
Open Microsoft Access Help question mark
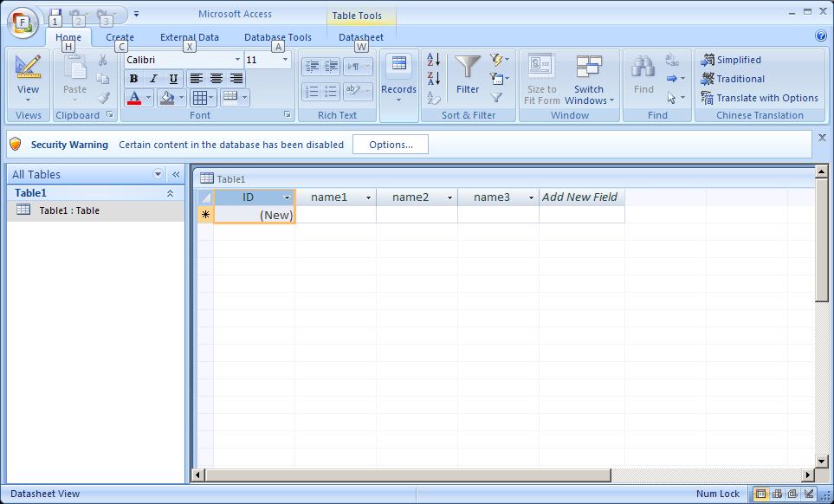tap(820, 36)
